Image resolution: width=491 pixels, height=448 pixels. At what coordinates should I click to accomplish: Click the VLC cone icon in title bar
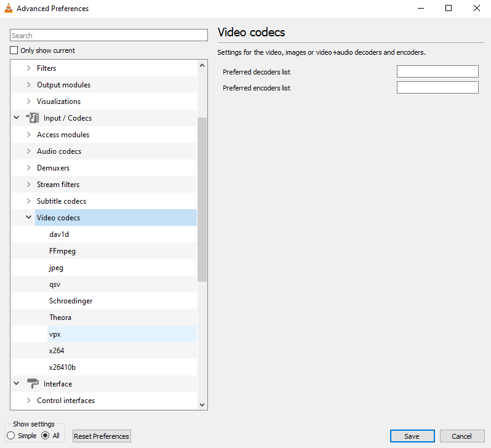pos(9,8)
